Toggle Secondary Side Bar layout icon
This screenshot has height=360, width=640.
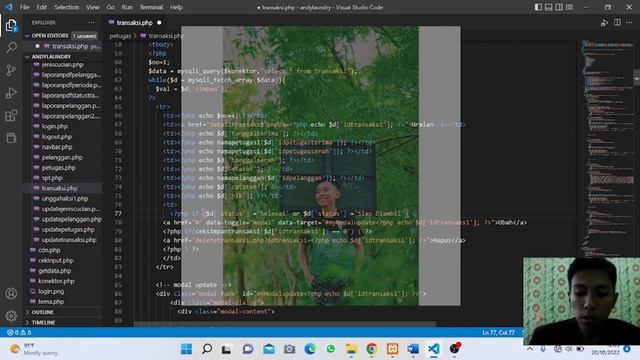pyautogui.click(x=559, y=7)
